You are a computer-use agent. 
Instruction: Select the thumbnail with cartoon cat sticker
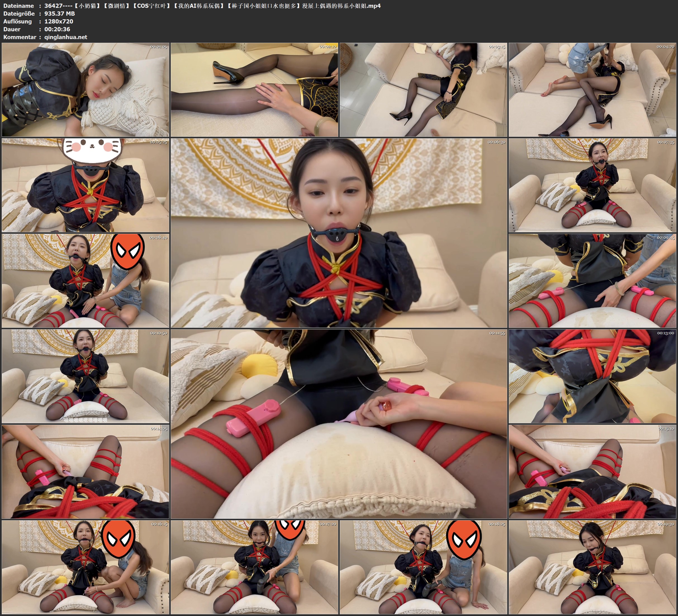[85, 185]
